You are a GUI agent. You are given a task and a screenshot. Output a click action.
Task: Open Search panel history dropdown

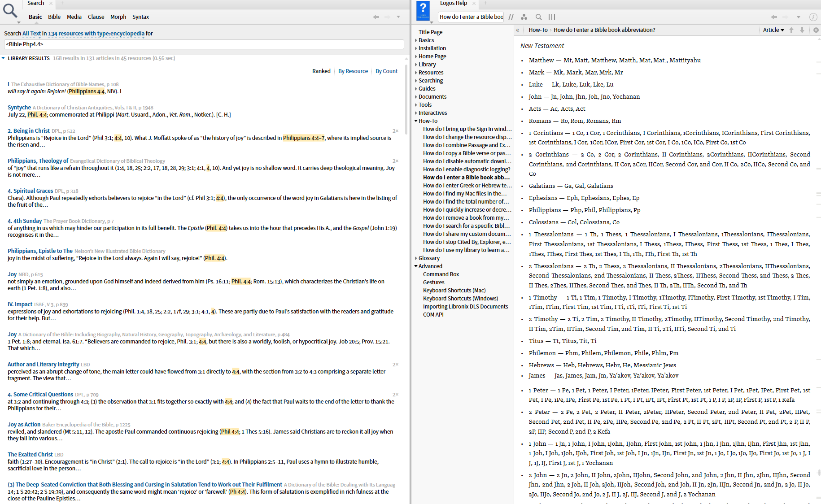click(398, 17)
